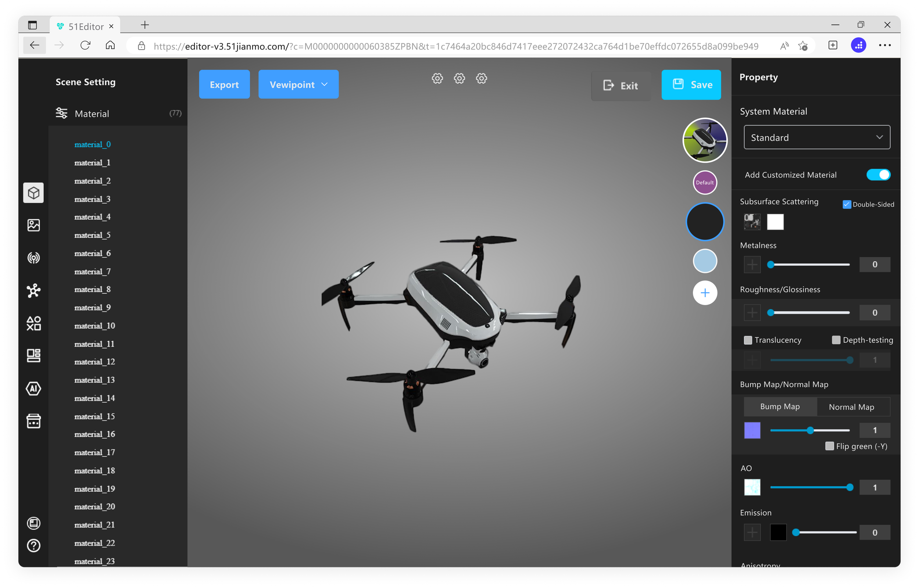
Task: Select the broadcast signal icon in sidebar
Action: tap(33, 258)
